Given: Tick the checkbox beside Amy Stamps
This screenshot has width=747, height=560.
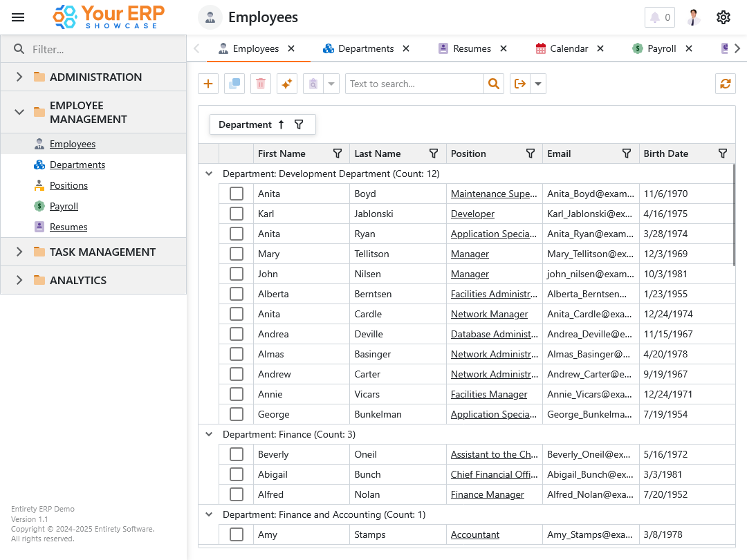Looking at the screenshot, I should click(x=237, y=534).
